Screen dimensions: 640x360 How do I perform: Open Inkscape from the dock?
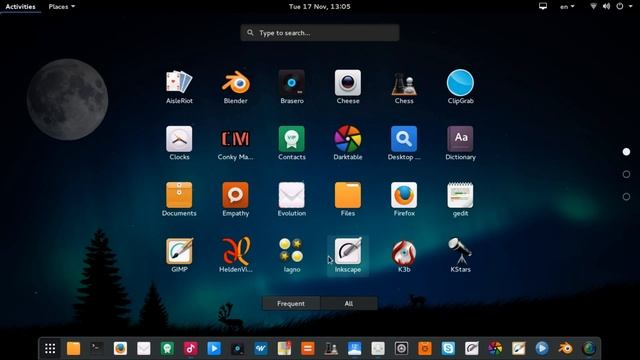472,349
